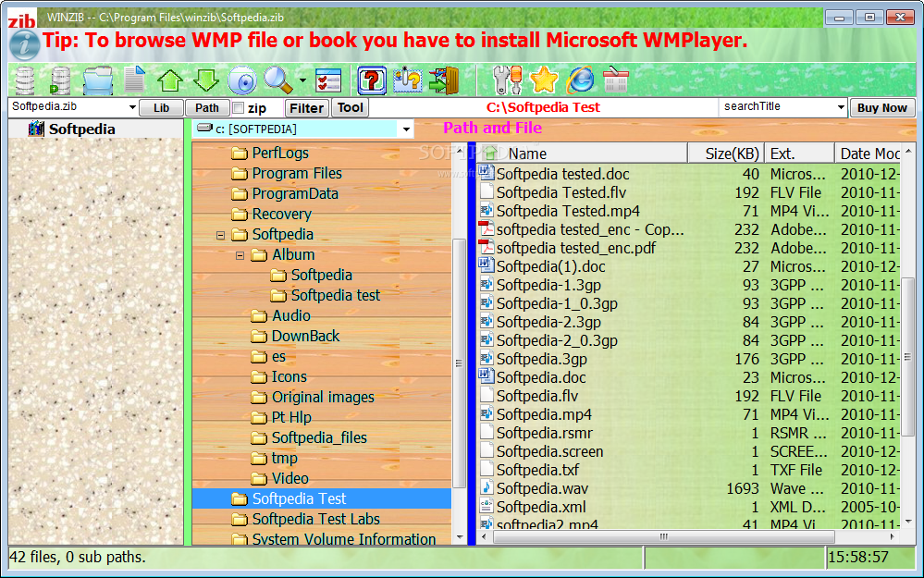The image size is (924, 578).
Task: Sort by the Size(KB) column header
Action: coord(727,154)
